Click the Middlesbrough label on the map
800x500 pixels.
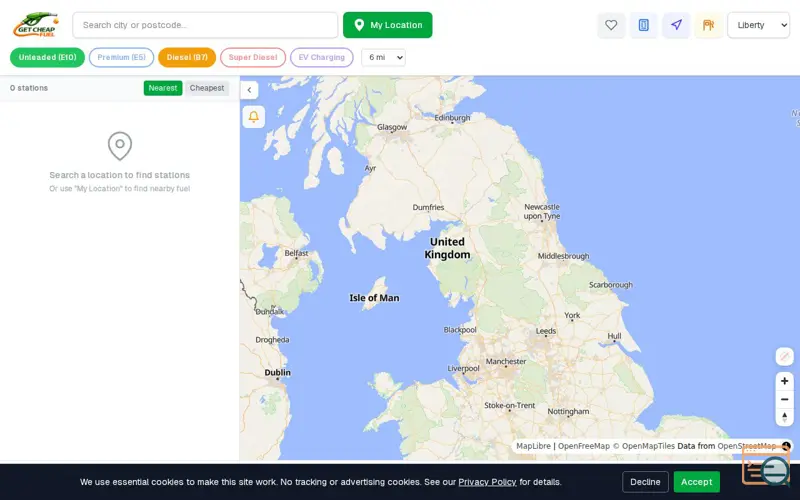pos(563,256)
